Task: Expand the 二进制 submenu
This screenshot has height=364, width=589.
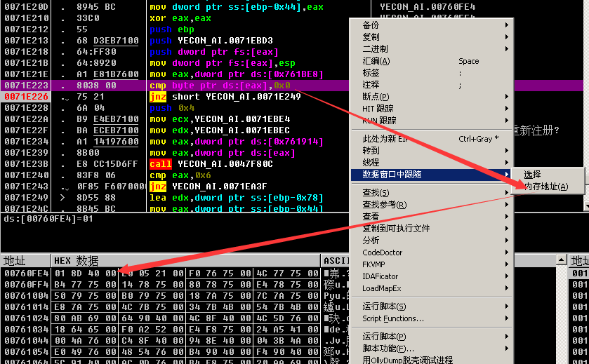Action: (x=375, y=49)
